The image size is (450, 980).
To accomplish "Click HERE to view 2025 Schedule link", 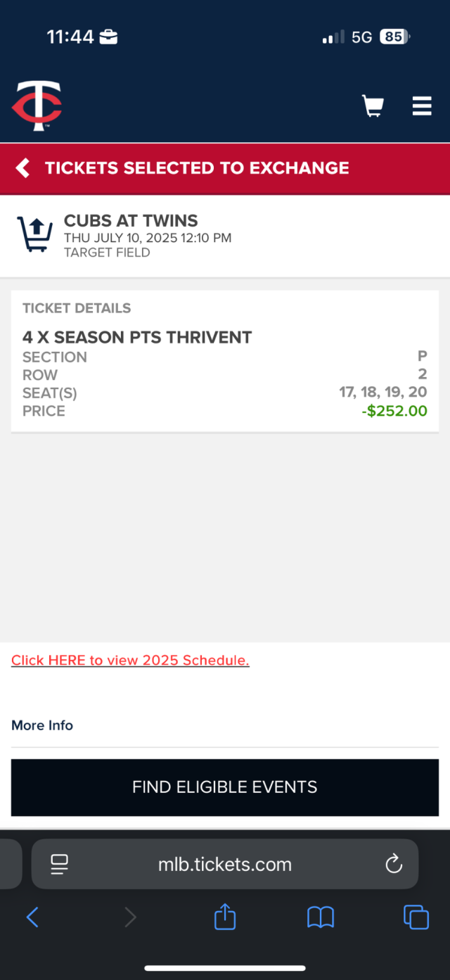I will [x=130, y=661].
